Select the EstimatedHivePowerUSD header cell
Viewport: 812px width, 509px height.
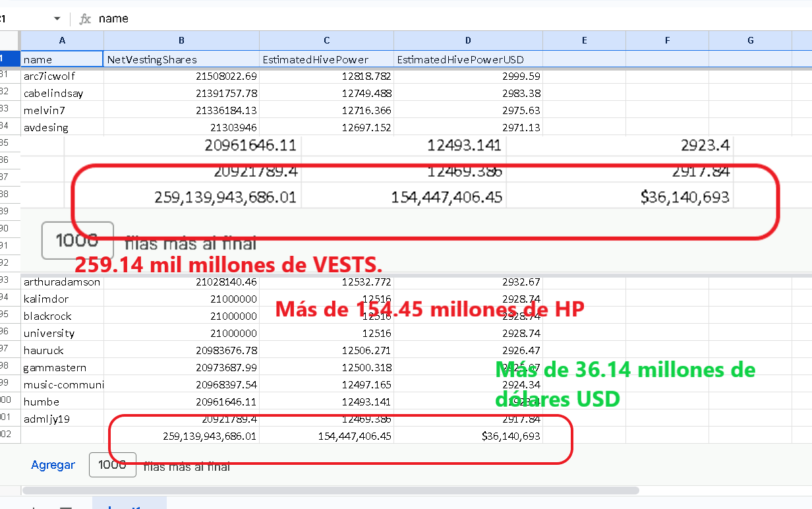[x=469, y=59]
